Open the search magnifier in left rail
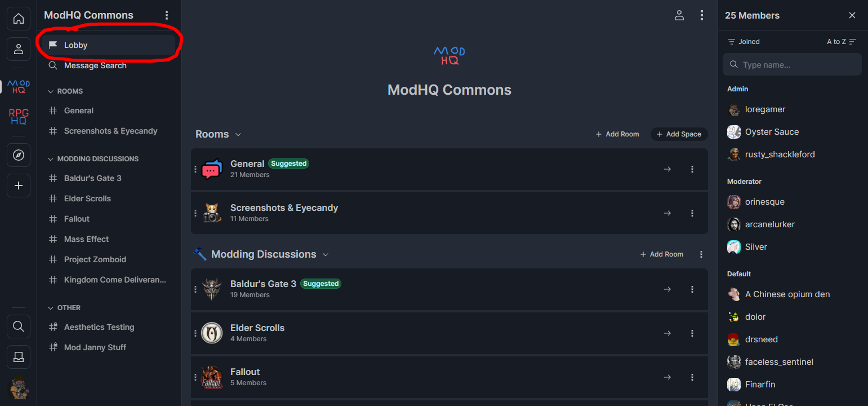This screenshot has width=868, height=406. tap(19, 326)
